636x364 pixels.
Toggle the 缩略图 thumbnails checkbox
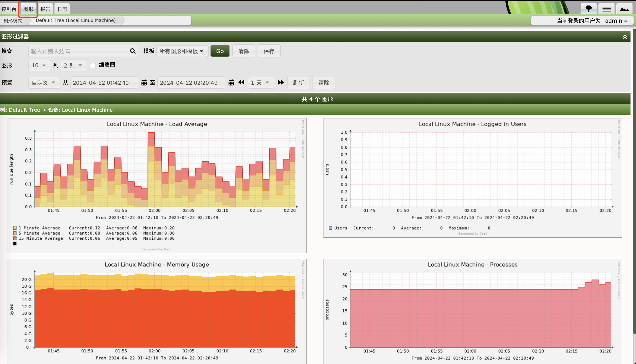click(x=93, y=65)
